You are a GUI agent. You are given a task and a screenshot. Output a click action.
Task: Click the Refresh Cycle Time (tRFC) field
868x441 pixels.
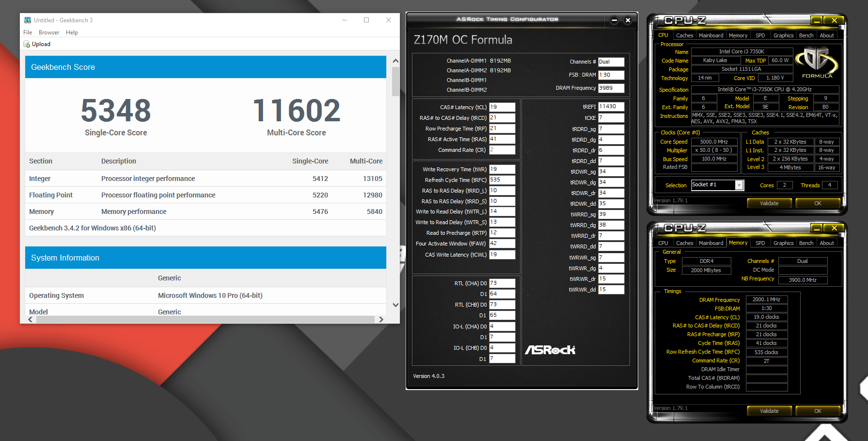[x=502, y=180]
